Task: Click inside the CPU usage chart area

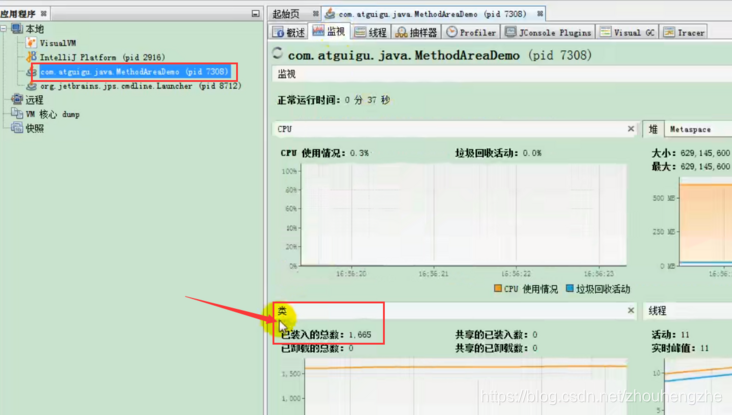Action: (464, 214)
